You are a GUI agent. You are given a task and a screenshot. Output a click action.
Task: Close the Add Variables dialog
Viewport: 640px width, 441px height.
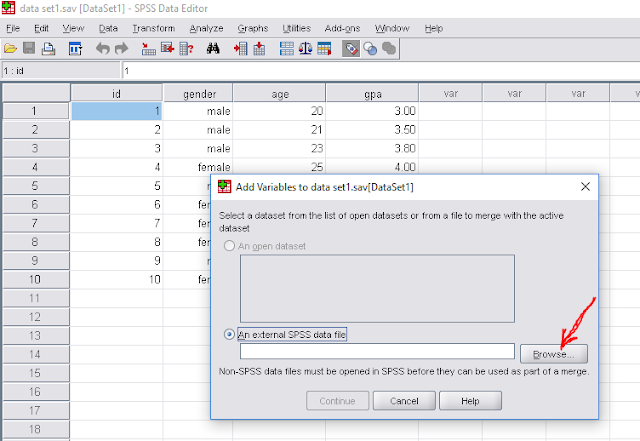coord(585,187)
